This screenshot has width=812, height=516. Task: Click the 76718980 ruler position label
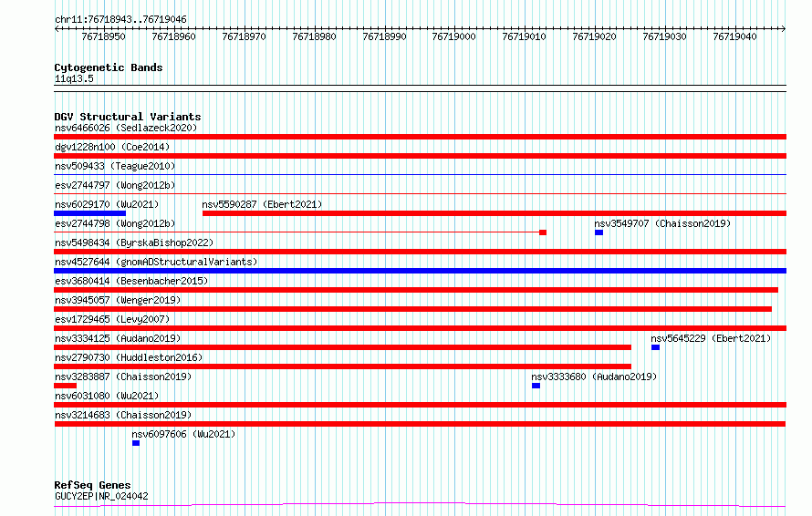315,36
